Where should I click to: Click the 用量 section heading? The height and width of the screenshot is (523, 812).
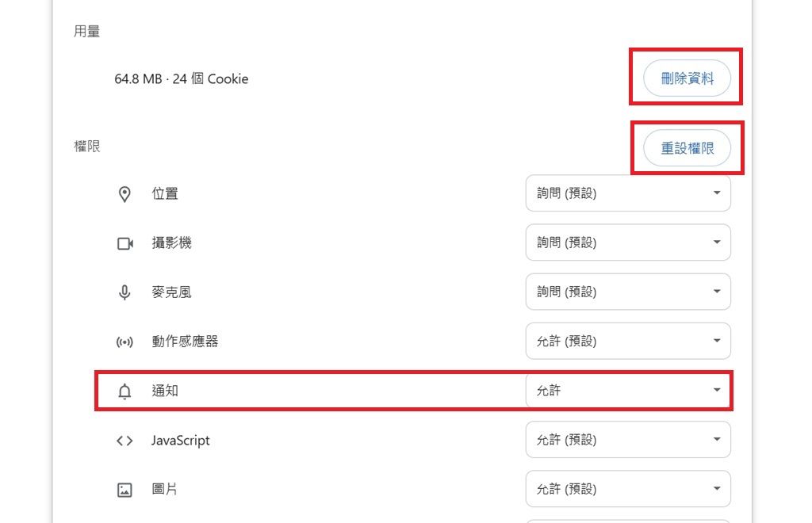(x=87, y=32)
